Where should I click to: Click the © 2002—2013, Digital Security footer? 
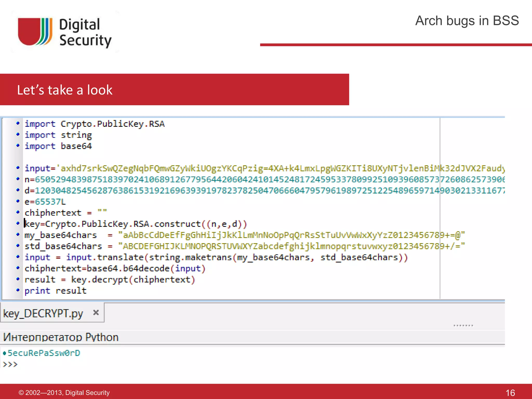(64, 393)
